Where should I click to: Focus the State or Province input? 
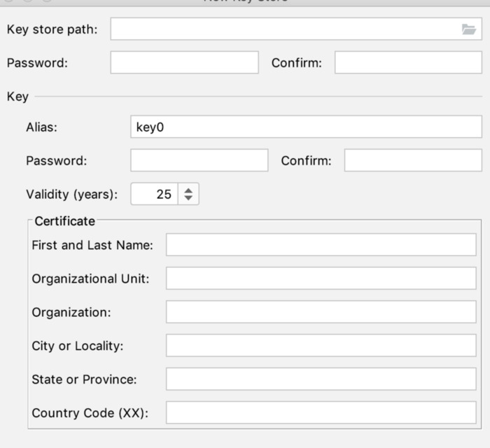point(321,379)
